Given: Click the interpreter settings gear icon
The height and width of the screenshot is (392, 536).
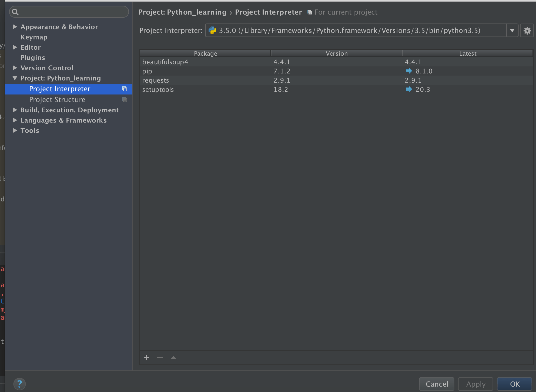Looking at the screenshot, I should point(527,31).
